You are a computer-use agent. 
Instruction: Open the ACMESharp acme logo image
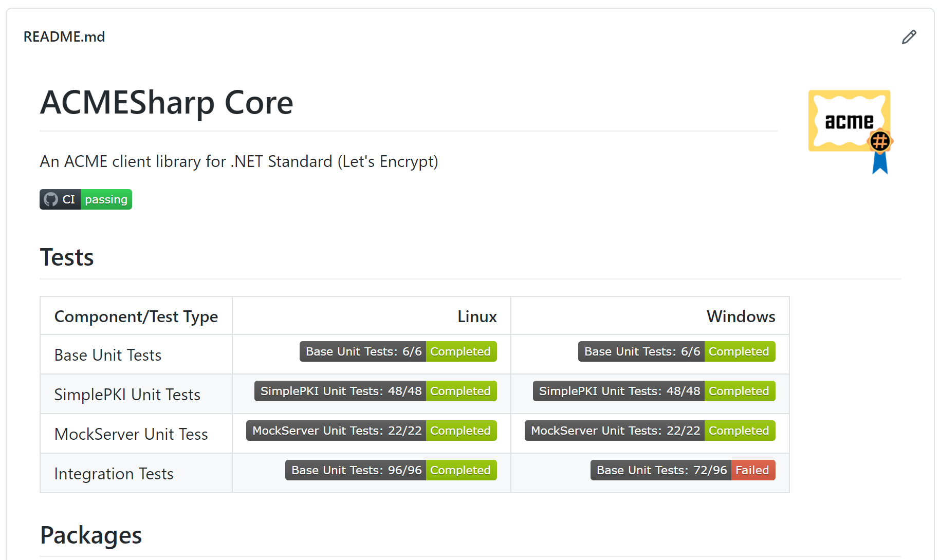(851, 132)
